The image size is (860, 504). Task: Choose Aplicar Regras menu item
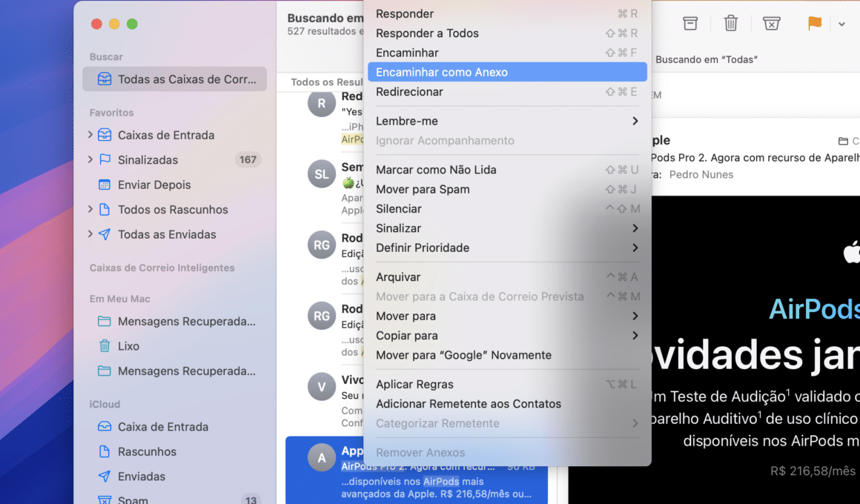[x=507, y=385]
